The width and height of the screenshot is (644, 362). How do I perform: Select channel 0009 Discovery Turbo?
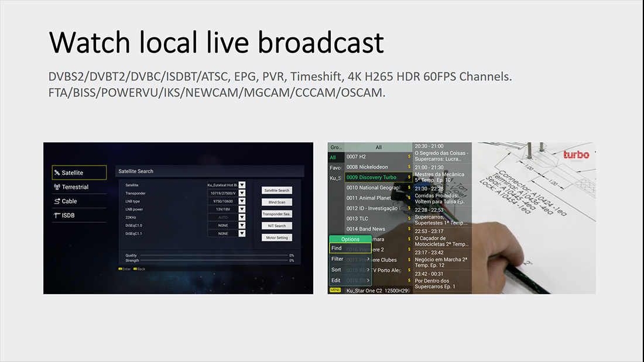point(378,177)
